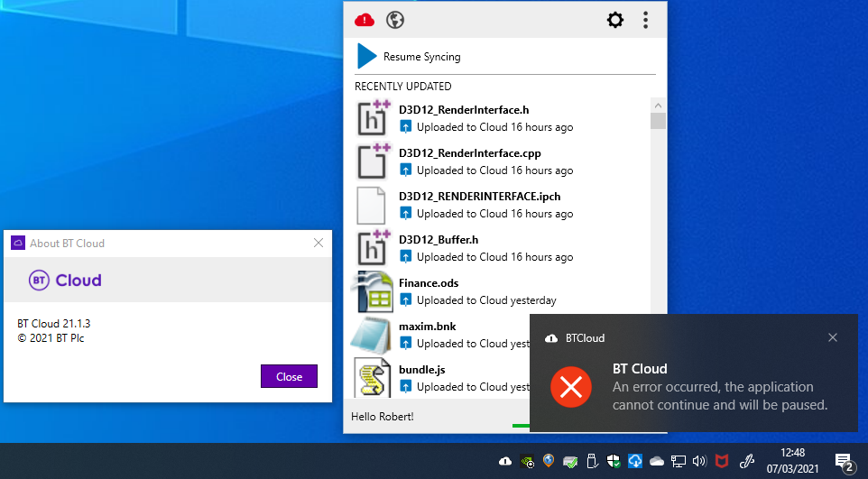Click the bundle.js script file icon
868x479 pixels.
click(372, 378)
